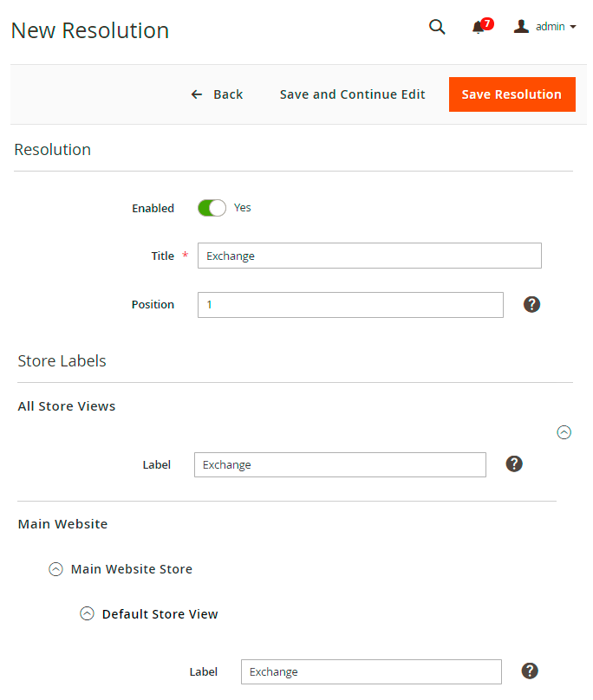Open the notifications bell icon
This screenshot has width=593, height=700.
[x=478, y=28]
